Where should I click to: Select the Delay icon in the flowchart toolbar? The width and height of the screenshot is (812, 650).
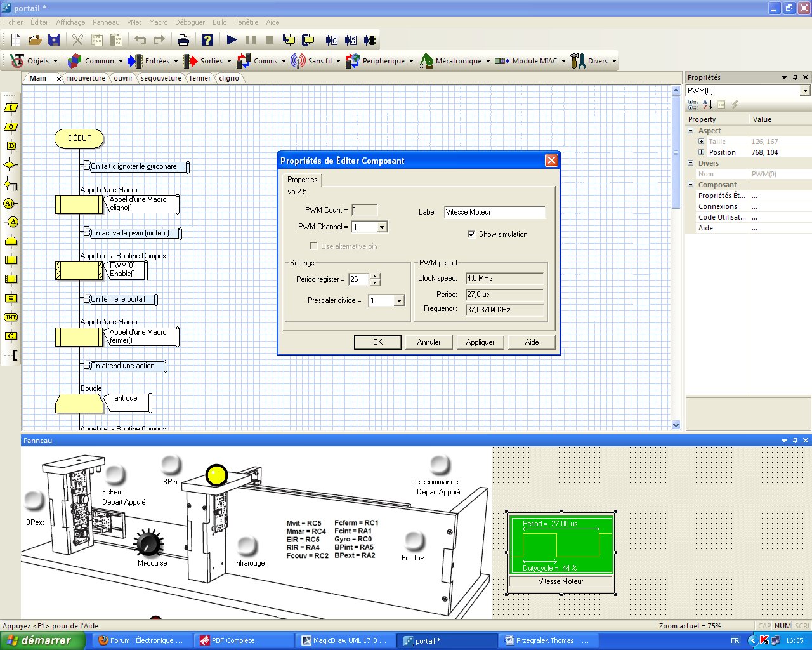pos(10,146)
